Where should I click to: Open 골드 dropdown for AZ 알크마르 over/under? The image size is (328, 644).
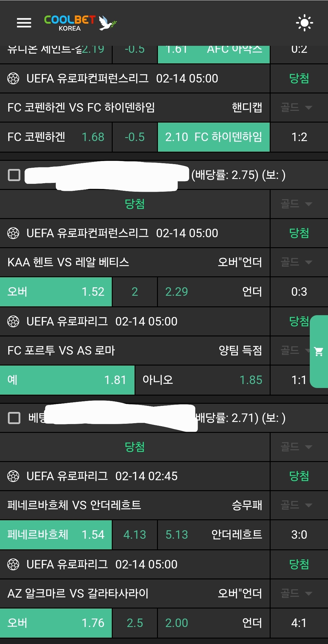296,593
